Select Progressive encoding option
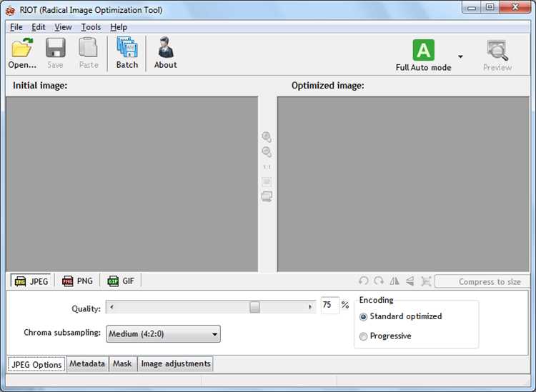Screen dimensions: 536x392 tap(364, 336)
